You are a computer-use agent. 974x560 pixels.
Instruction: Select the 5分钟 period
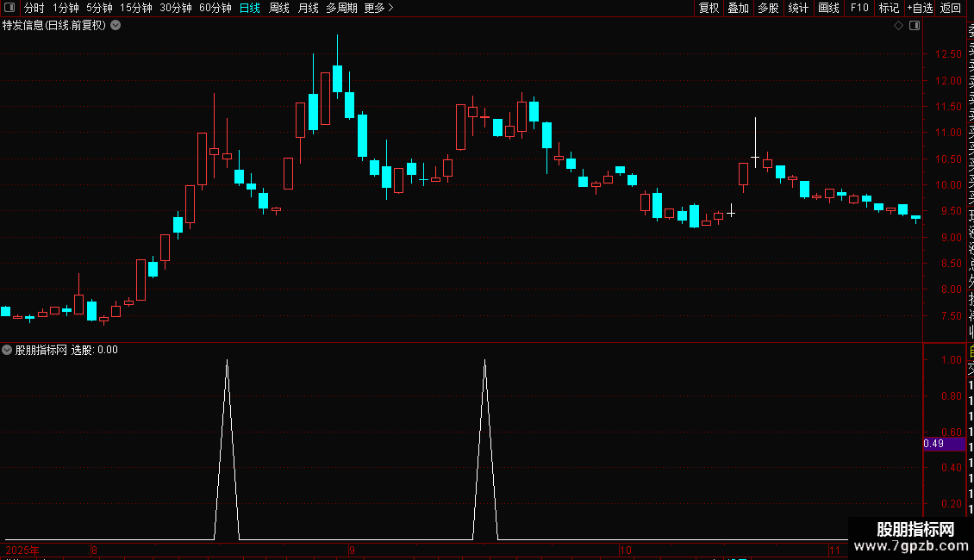(99, 8)
